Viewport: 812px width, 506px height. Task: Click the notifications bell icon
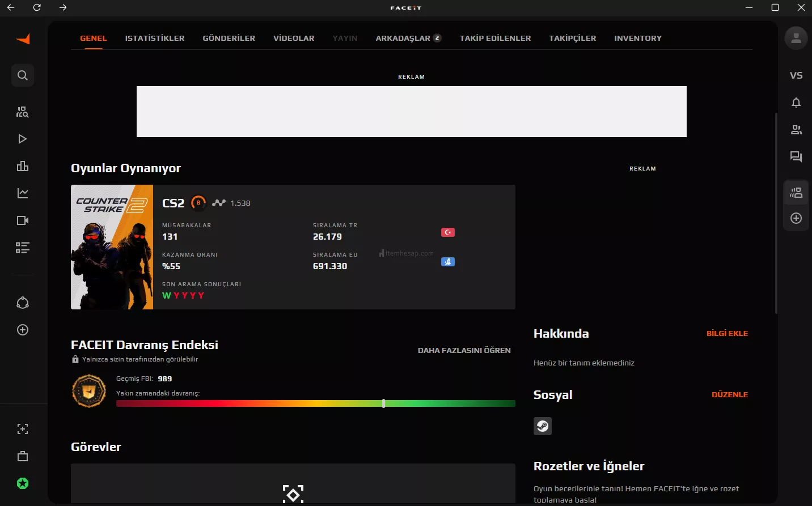796,103
